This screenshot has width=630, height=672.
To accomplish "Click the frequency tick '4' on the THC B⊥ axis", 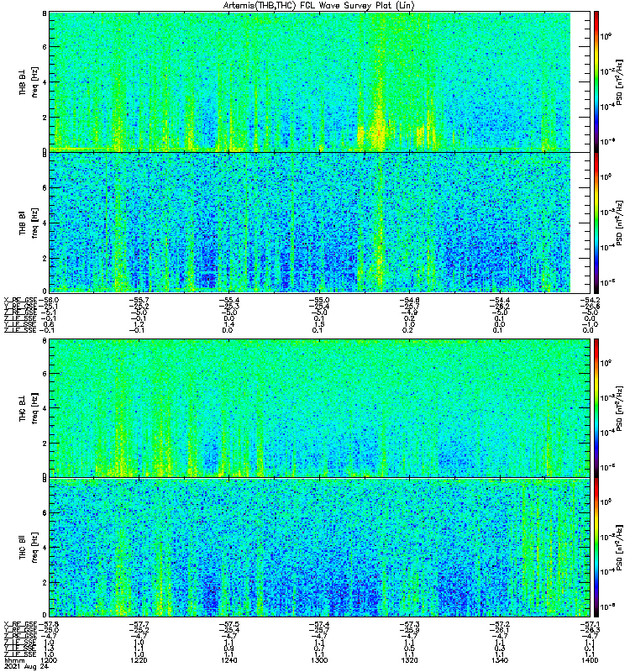I will tap(45, 408).
